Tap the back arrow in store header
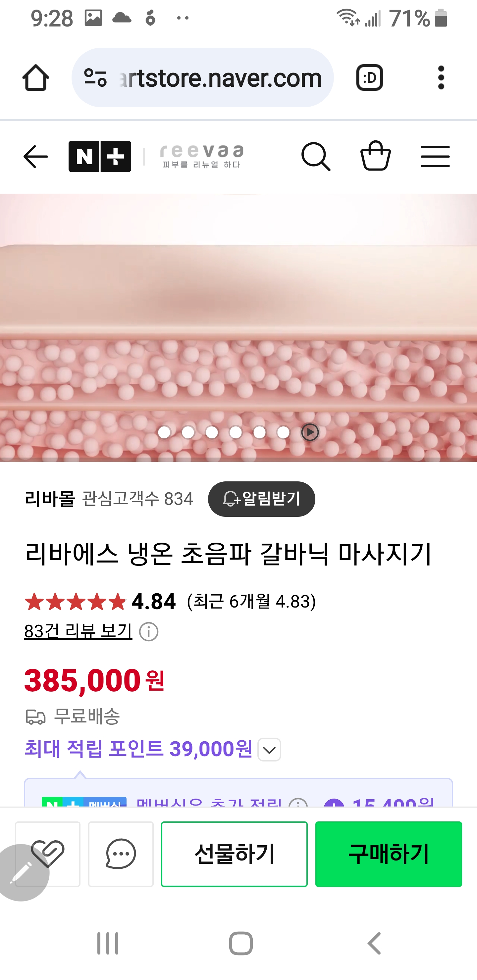This screenshot has width=477, height=980. pyautogui.click(x=36, y=156)
